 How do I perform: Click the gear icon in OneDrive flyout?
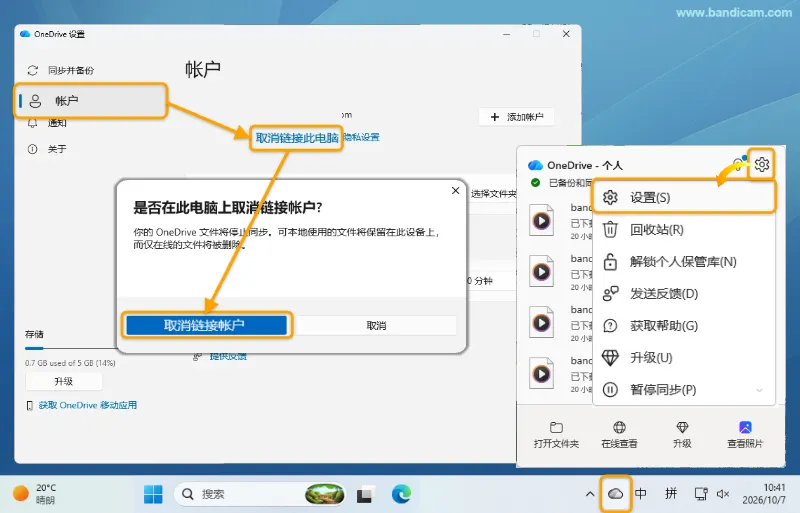coord(762,164)
